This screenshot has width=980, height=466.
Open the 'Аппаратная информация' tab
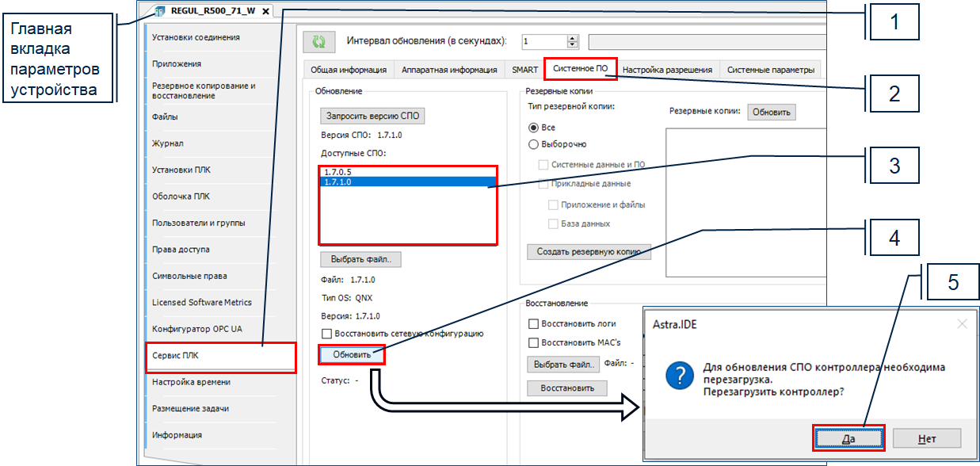click(448, 70)
